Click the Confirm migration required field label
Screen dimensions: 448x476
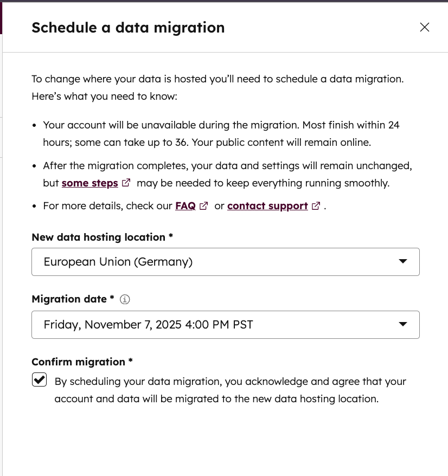(82, 362)
